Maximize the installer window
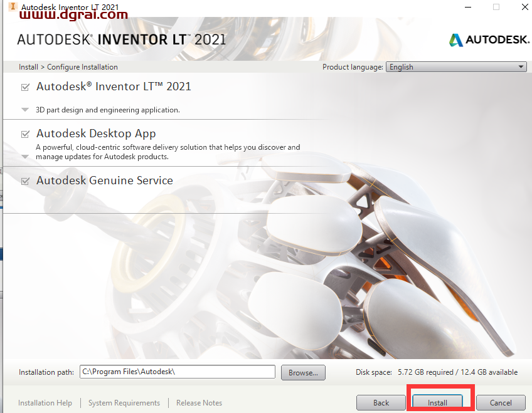 [496, 7]
